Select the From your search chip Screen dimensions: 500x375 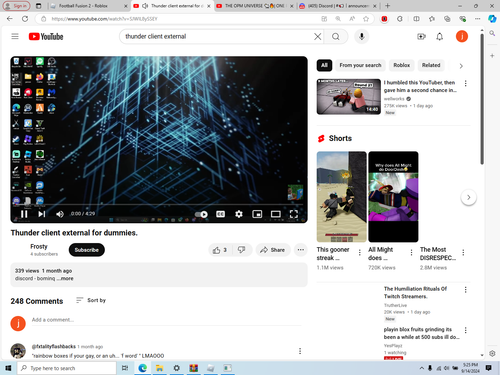[x=360, y=65]
